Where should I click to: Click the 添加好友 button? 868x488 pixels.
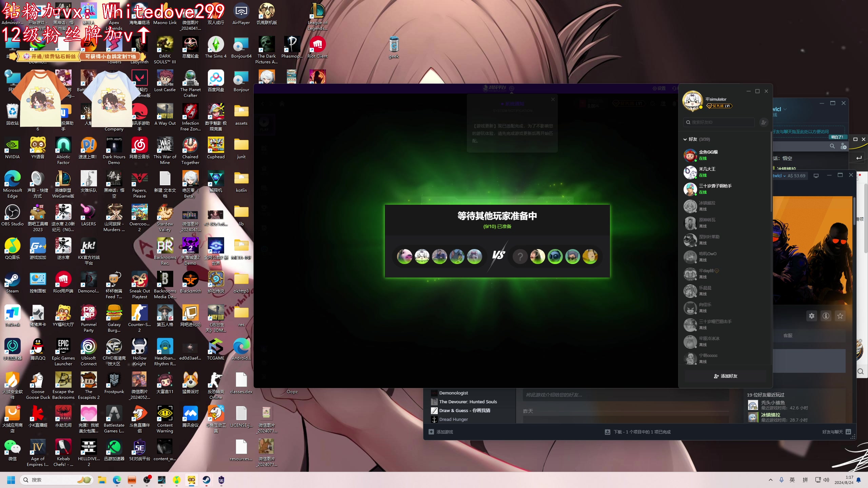click(x=726, y=376)
